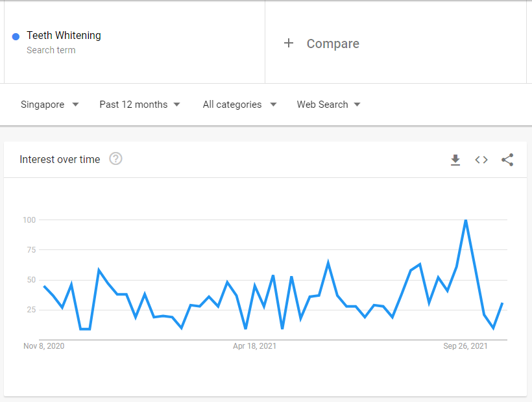Expand the Singapore region dropdown
This screenshot has height=402, width=532.
click(x=49, y=105)
